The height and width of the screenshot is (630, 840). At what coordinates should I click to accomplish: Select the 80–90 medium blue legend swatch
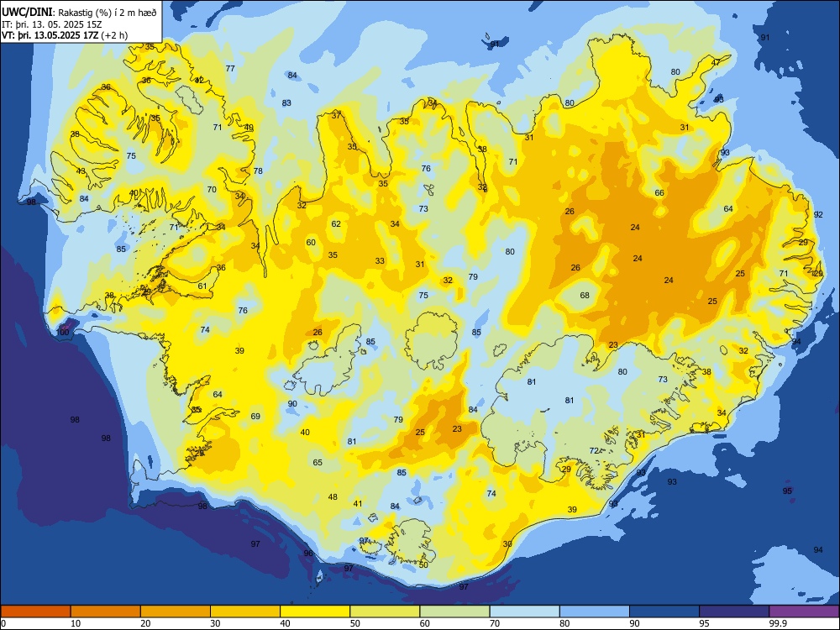pos(595,612)
